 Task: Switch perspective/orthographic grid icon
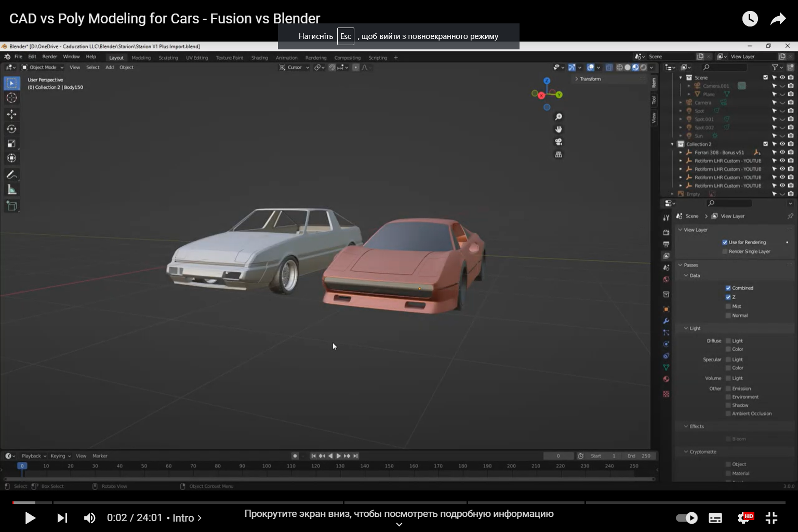(x=558, y=154)
